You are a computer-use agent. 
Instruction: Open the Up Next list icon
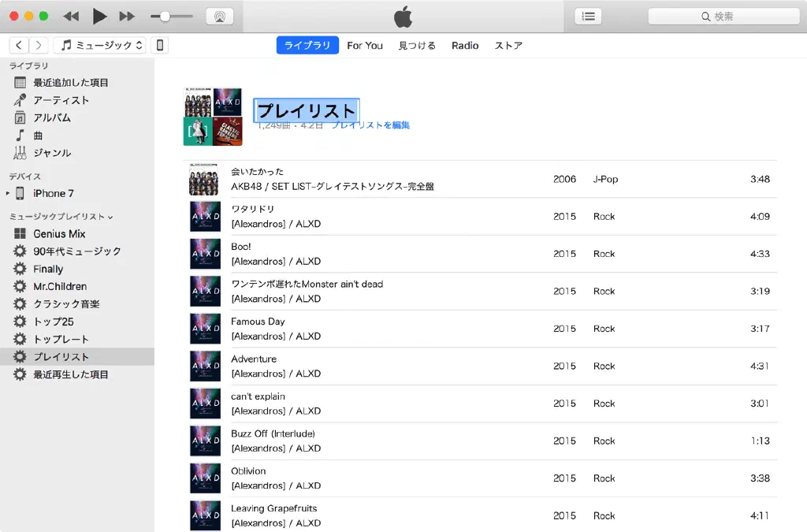(588, 17)
